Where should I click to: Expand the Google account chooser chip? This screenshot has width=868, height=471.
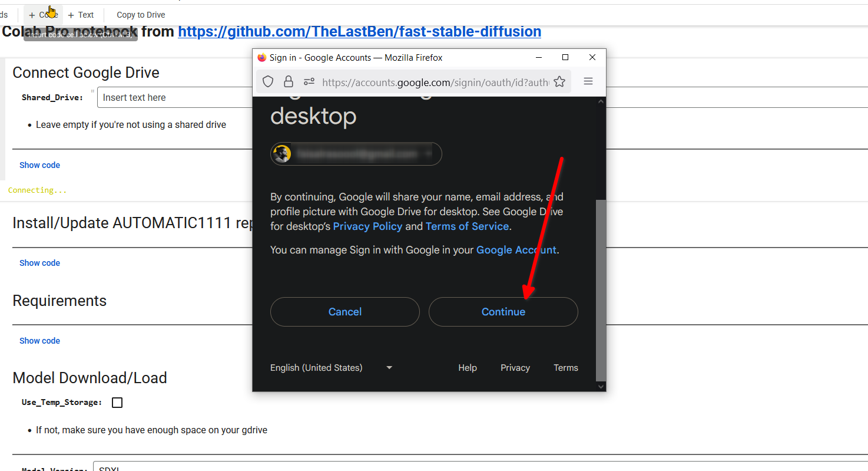tap(356, 154)
